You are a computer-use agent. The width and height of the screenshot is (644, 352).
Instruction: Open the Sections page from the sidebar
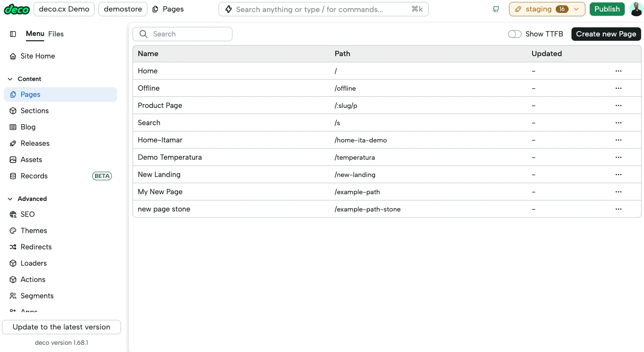coord(34,110)
